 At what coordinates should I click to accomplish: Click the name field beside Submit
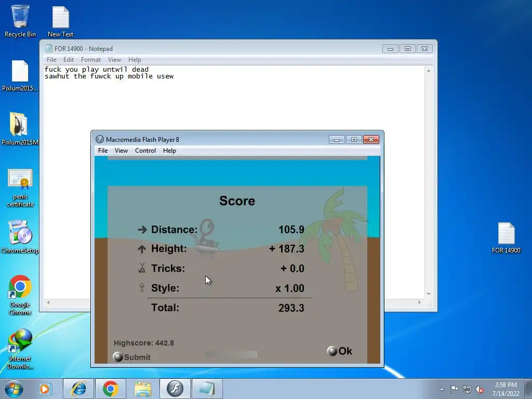pyautogui.click(x=231, y=354)
